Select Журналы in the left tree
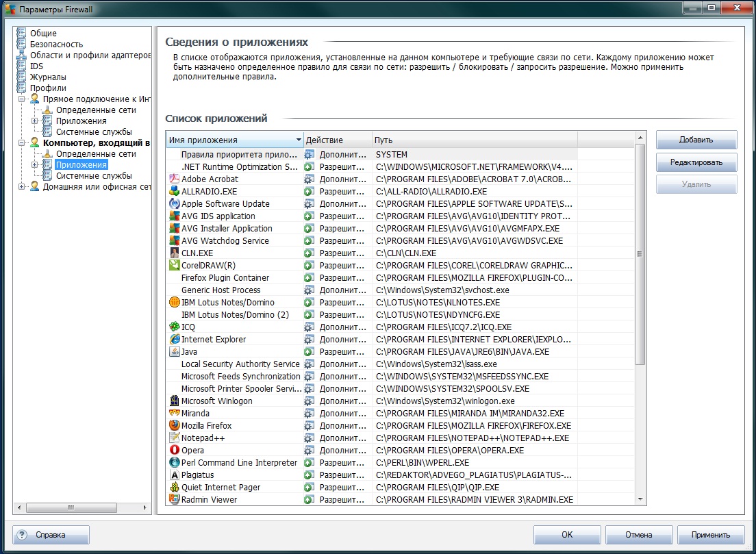 coord(47,77)
